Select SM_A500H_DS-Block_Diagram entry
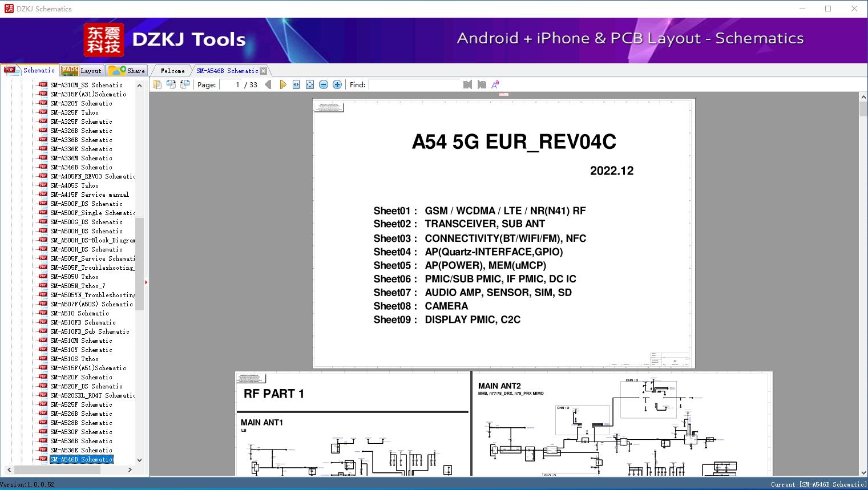The height and width of the screenshot is (490, 868). pyautogui.click(x=92, y=240)
